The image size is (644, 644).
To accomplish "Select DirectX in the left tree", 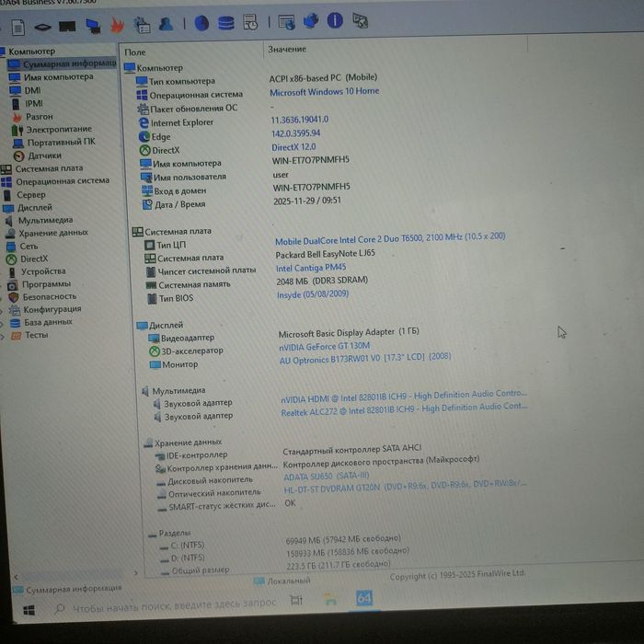I will point(34,259).
